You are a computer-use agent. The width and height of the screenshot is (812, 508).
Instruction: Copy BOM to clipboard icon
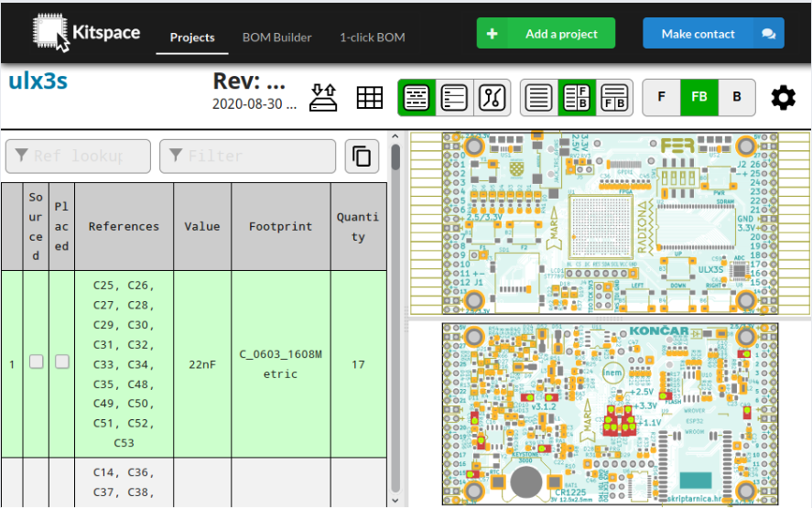click(362, 157)
